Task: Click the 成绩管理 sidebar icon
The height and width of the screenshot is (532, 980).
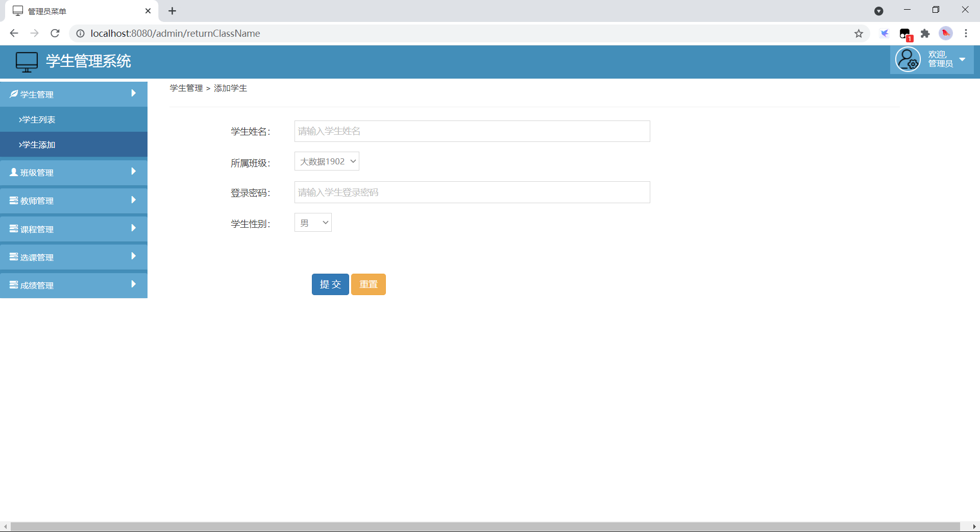Action: 14,285
